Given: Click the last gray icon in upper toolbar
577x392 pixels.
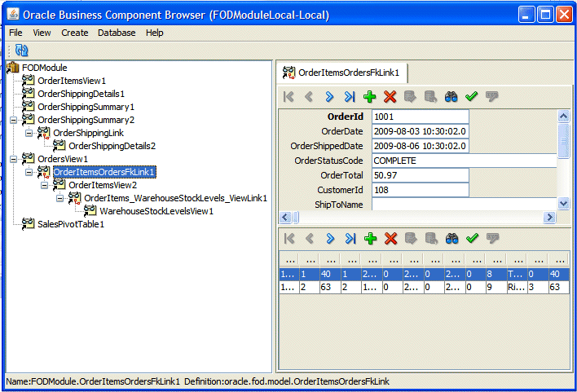Looking at the screenshot, I should coord(491,97).
